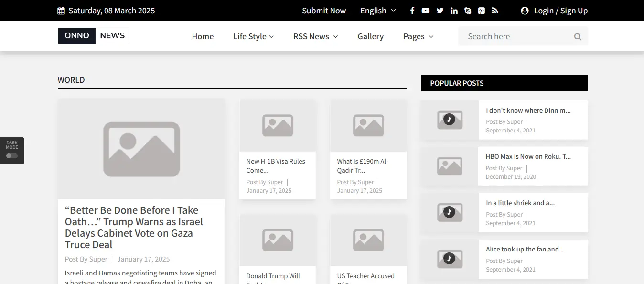Click "January 17, 2025" under the H-1B article
This screenshot has width=644, height=284.
pyautogui.click(x=269, y=191)
